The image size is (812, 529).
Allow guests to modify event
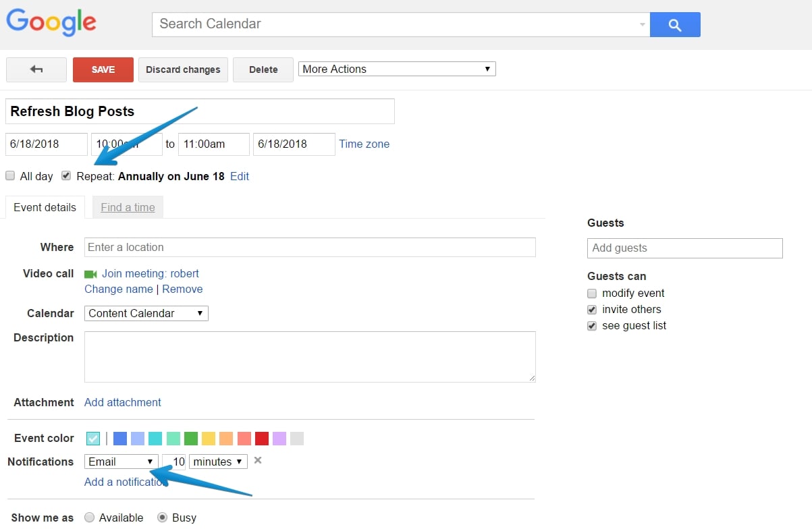pos(592,294)
